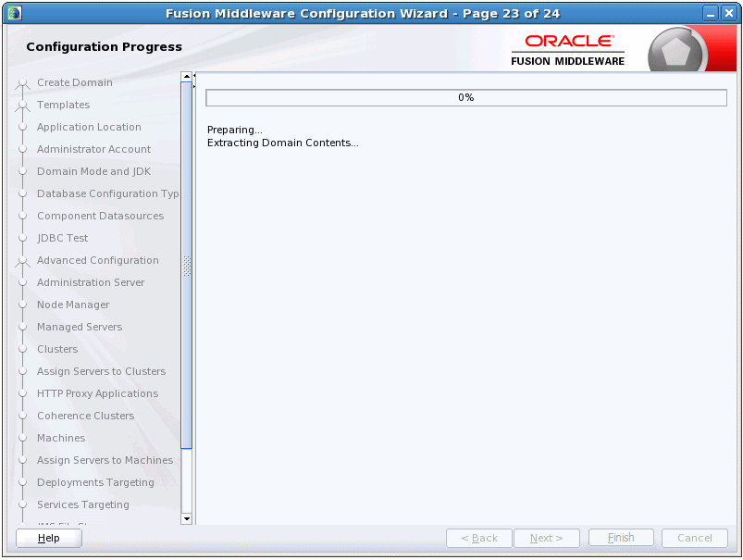Click the Database Configuration Type bullet

click(x=22, y=193)
